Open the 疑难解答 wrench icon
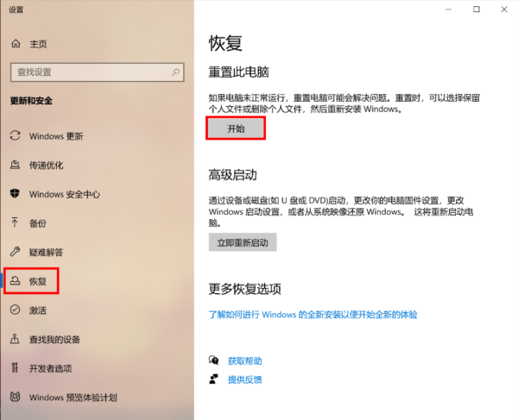This screenshot has width=518, height=420. [16, 252]
